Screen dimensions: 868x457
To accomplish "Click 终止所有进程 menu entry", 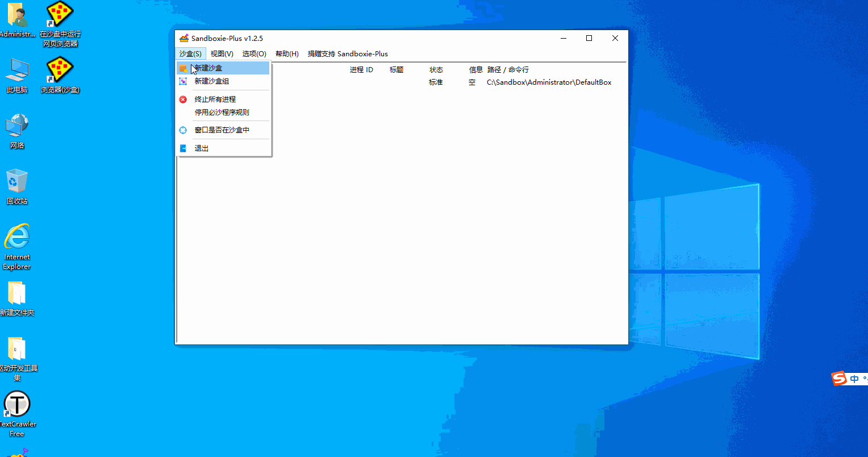I will point(223,99).
